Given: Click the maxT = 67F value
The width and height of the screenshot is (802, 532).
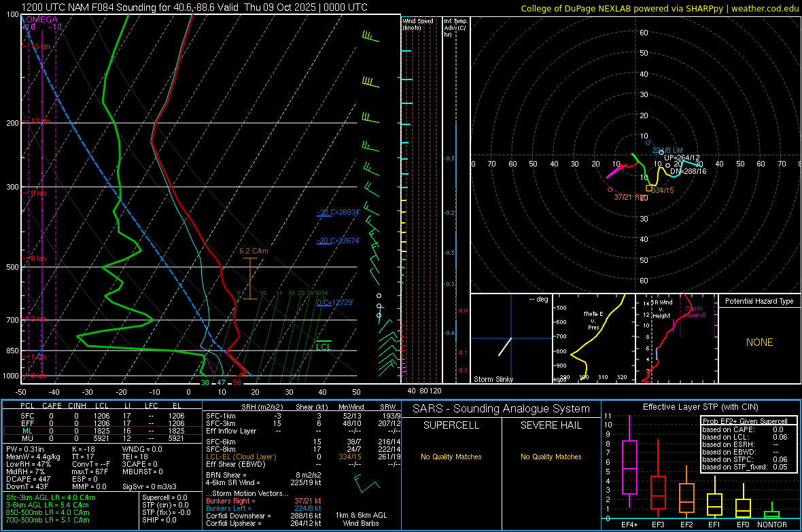Looking at the screenshot, I should [x=90, y=472].
